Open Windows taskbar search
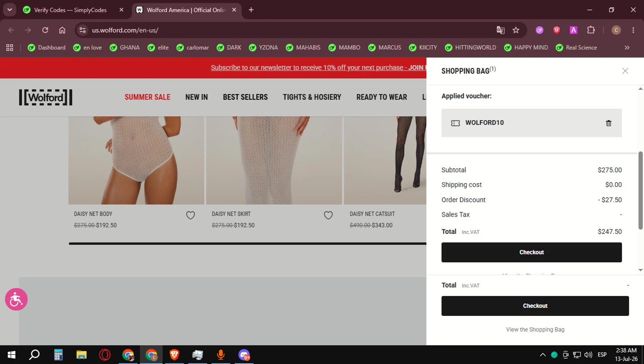Screen dimensions: 644x364 pyautogui.click(x=34, y=355)
